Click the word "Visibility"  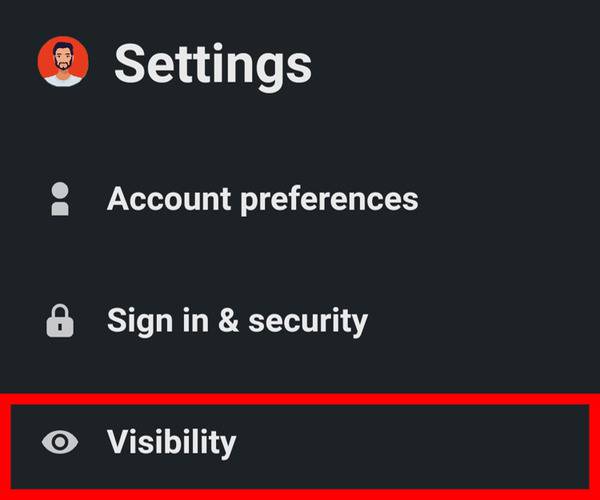[x=172, y=442]
